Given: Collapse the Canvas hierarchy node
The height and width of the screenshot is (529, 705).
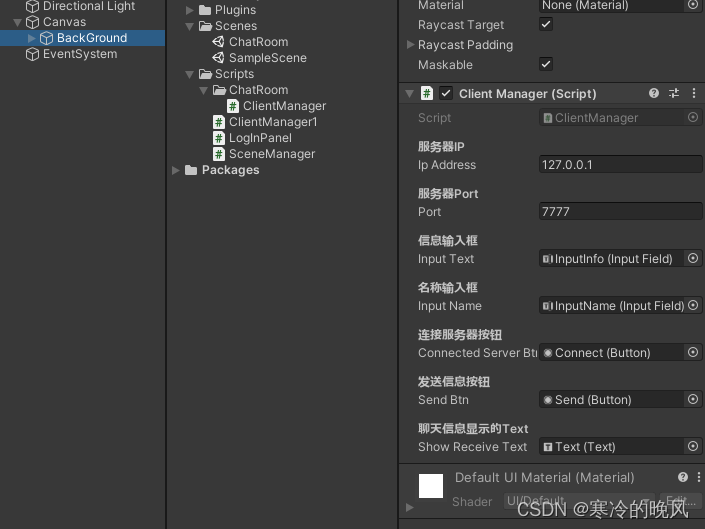Looking at the screenshot, I should tap(18, 22).
